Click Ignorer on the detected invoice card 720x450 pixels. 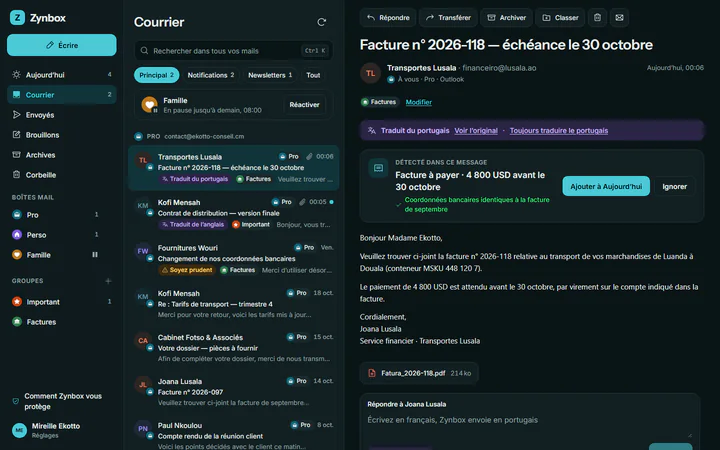point(675,186)
